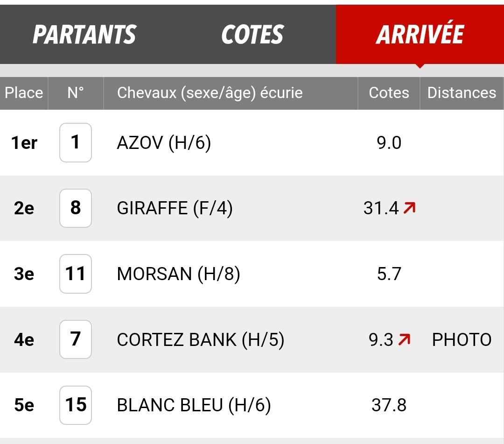Open horse GIRAFFE (F/4) details
This screenshot has width=504, height=444.
(175, 208)
